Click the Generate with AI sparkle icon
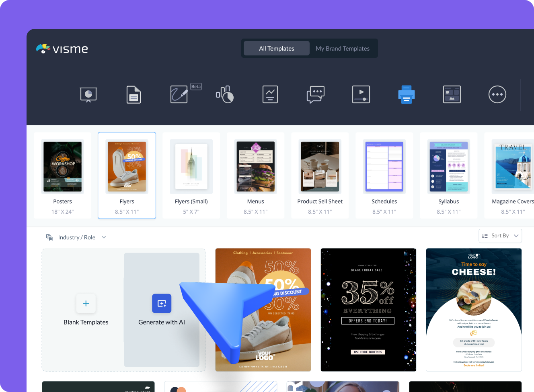 pos(162,304)
